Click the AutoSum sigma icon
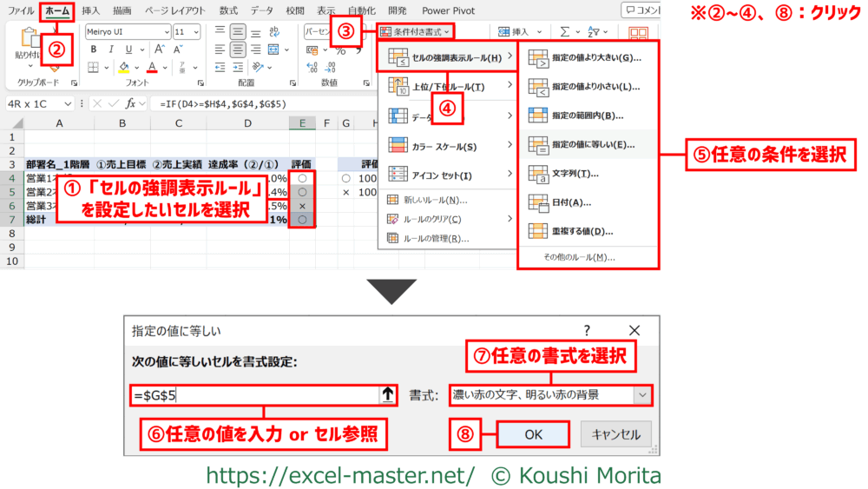868x489 pixels. point(565,31)
